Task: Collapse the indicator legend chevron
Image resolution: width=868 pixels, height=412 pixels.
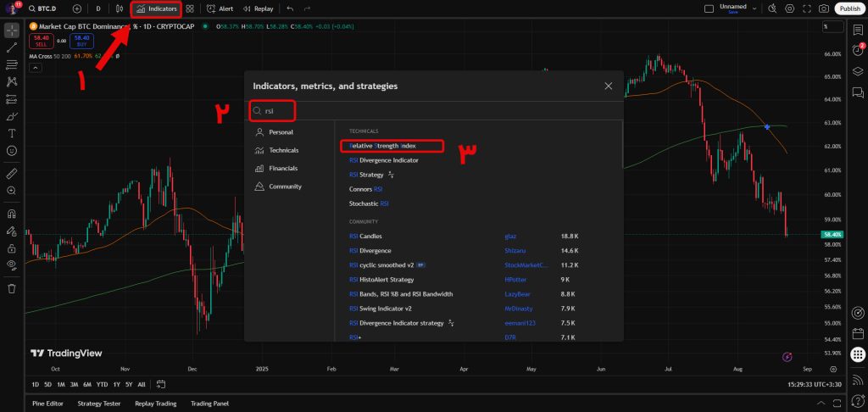Action: tap(34, 68)
